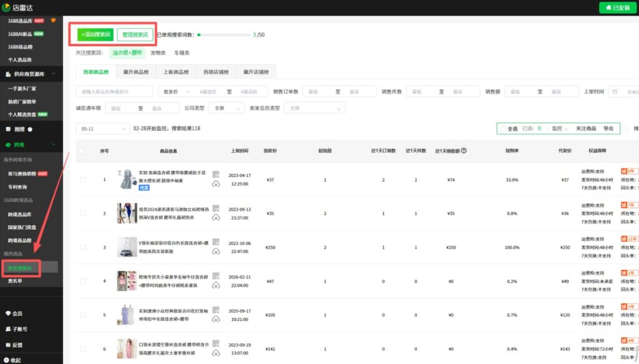Tick the checkbox for row 1
Image resolution: width=639 pixels, height=364 pixels.
click(83, 180)
